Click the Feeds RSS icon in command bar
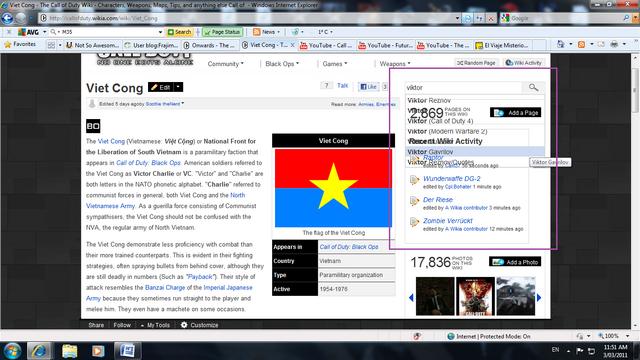 coord(582,44)
